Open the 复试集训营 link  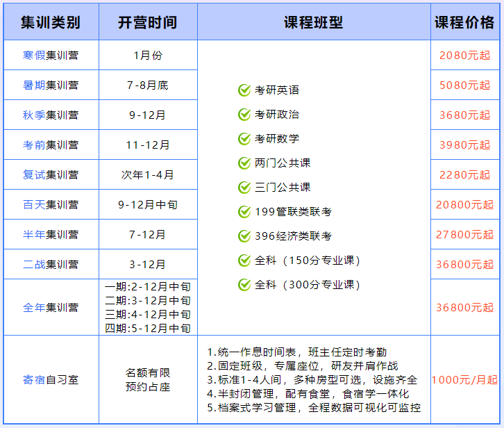pyautogui.click(x=51, y=175)
